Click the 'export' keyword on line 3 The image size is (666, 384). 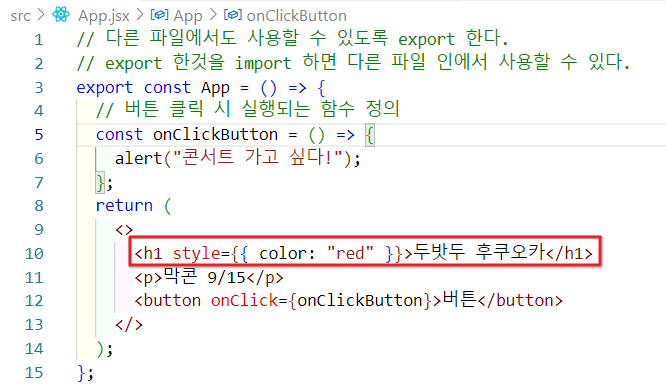coord(104,88)
